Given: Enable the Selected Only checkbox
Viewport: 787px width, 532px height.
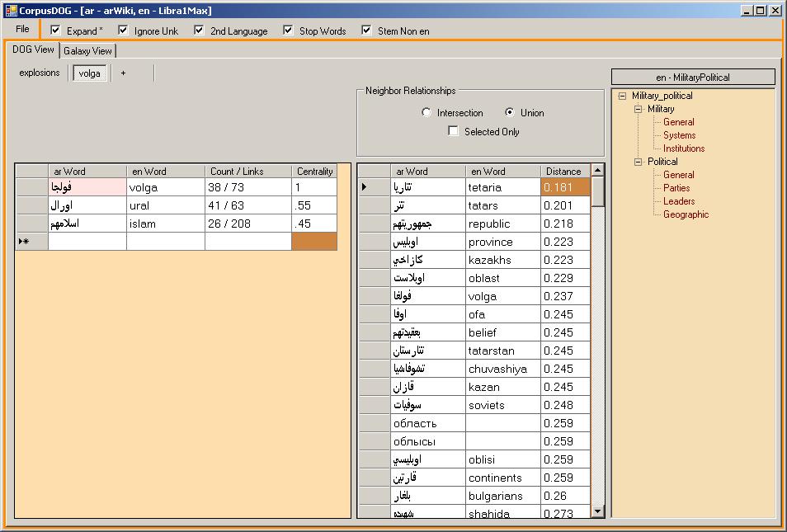Looking at the screenshot, I should pos(453,131).
